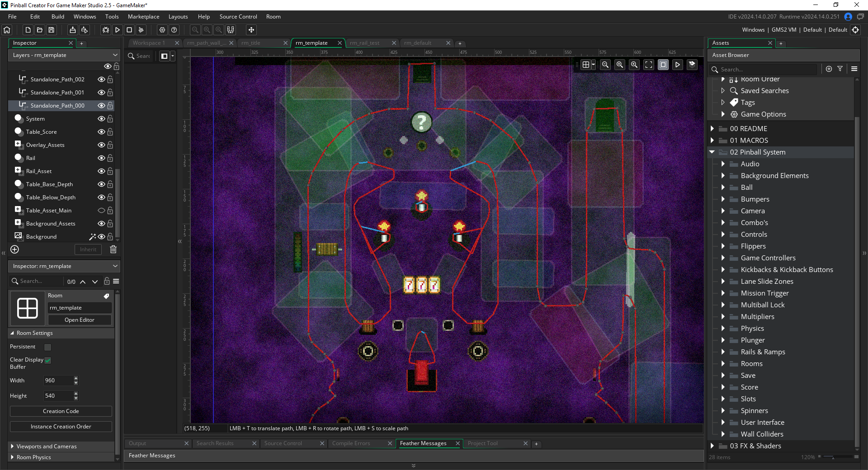This screenshot has width=868, height=470.
Task: Click the Width value input field
Action: [58, 381]
